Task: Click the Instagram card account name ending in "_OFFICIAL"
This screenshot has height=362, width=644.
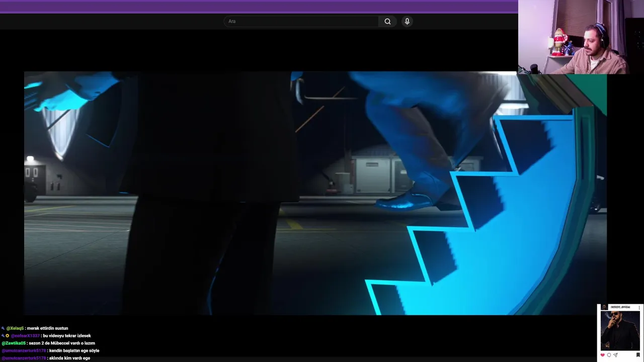Action: pos(620,307)
